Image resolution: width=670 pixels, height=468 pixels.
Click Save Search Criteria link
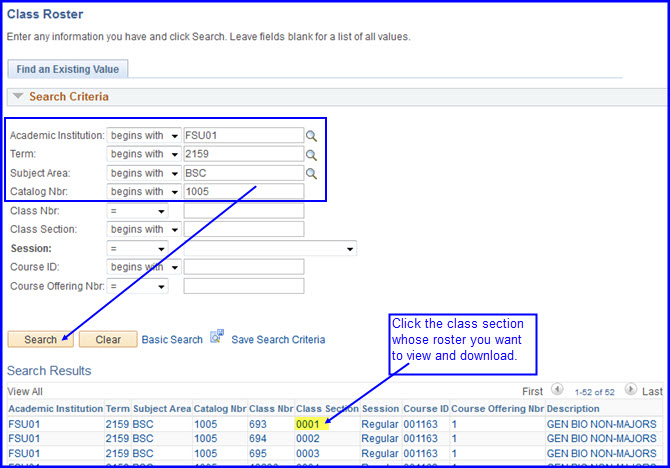coord(278,339)
